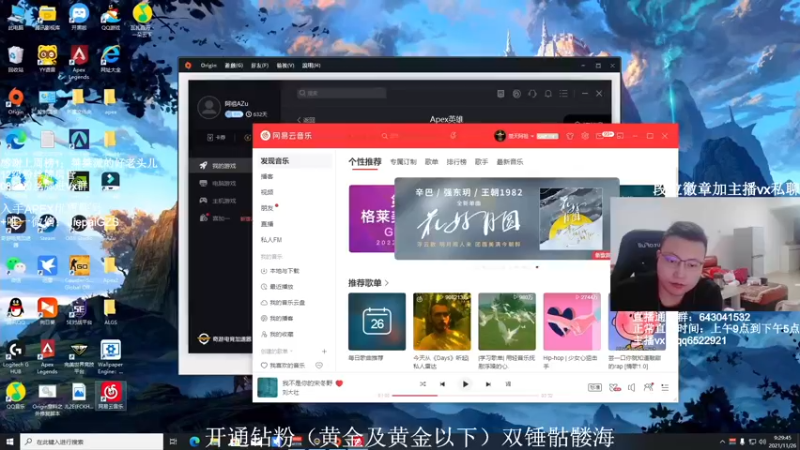The width and height of the screenshot is (800, 450).
Task: Open lyrics using the 词 icon
Action: point(508,384)
